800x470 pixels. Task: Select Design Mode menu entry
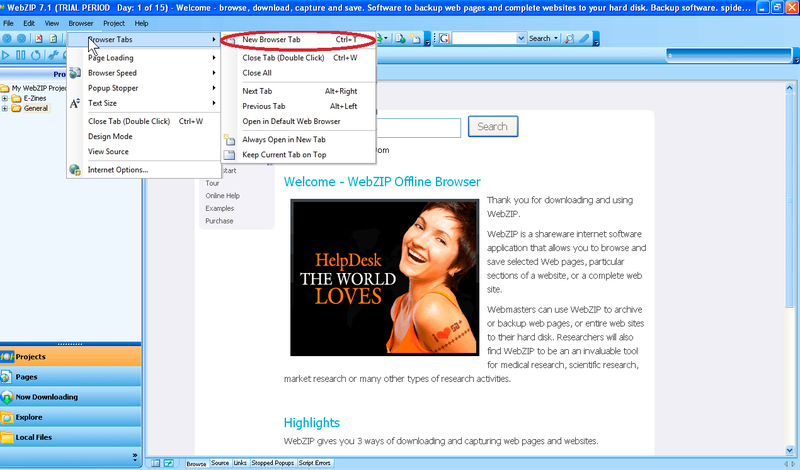(144, 136)
